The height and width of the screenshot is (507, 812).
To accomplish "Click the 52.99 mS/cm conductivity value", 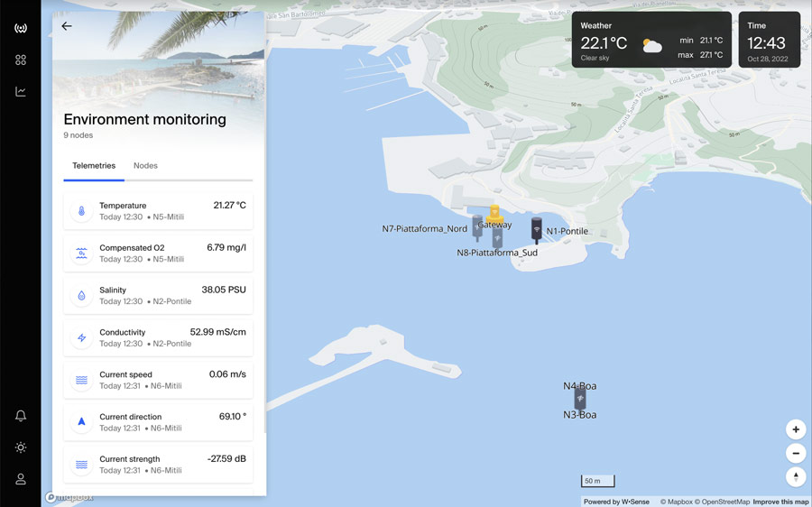I will coord(218,332).
